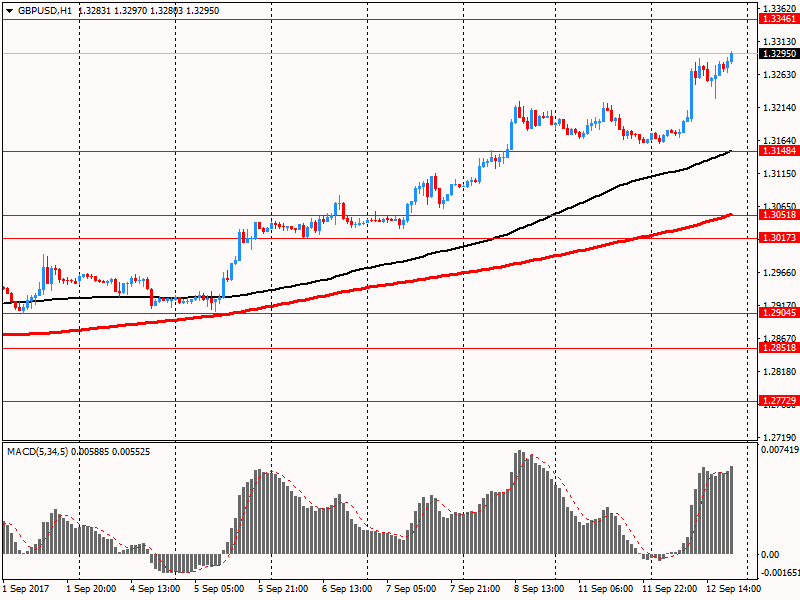Image resolution: width=800 pixels, height=600 pixels.
Task: Click the MACD zero level 0.00 label
Action: point(770,555)
